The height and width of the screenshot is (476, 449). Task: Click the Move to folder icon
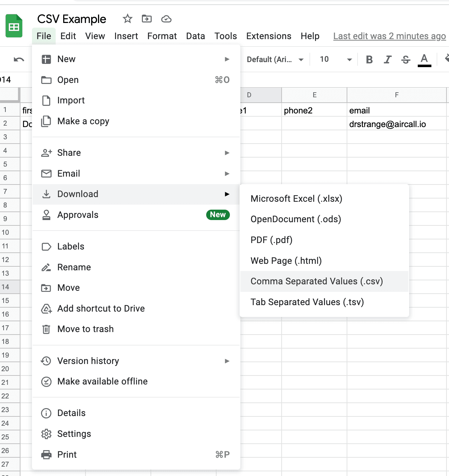[x=147, y=19]
